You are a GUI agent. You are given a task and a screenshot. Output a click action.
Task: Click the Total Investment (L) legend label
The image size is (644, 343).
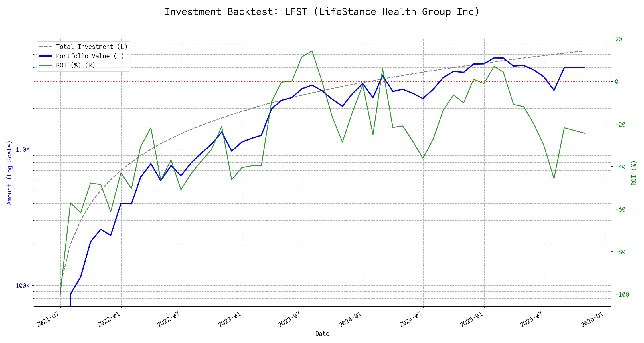point(92,47)
